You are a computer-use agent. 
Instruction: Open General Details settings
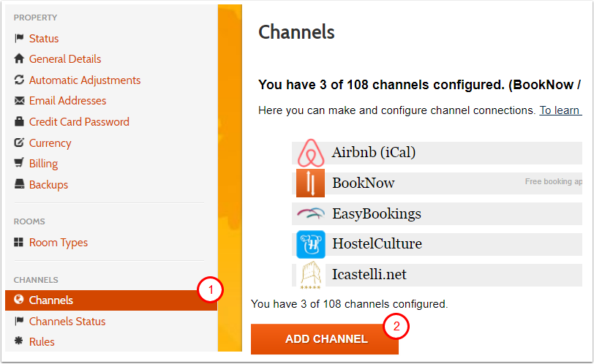coord(65,59)
